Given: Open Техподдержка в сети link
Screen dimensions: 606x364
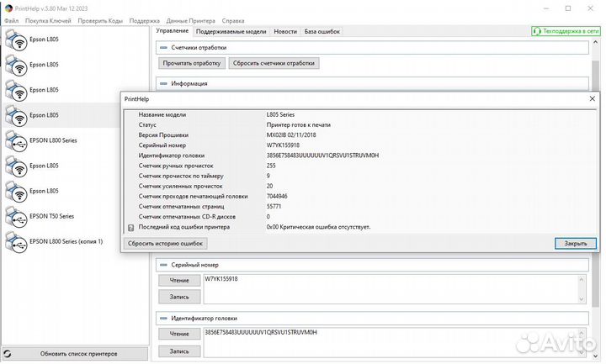Looking at the screenshot, I should click(x=566, y=31).
